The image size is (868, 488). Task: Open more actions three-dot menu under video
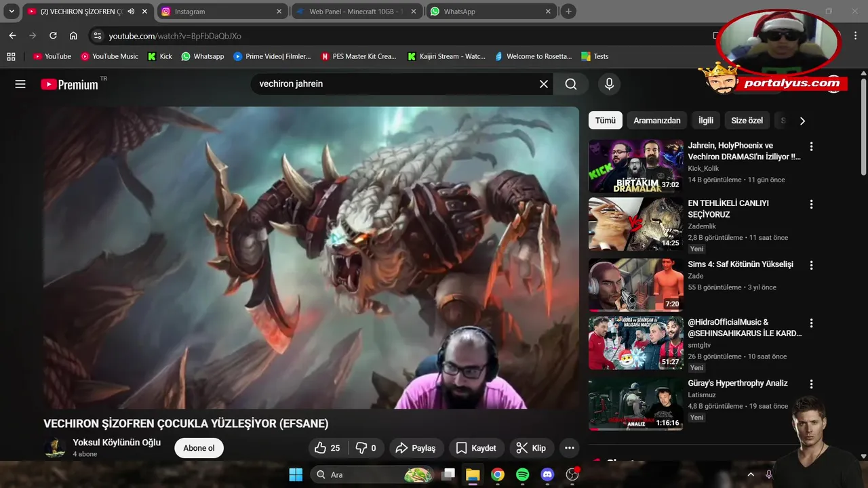coord(570,448)
